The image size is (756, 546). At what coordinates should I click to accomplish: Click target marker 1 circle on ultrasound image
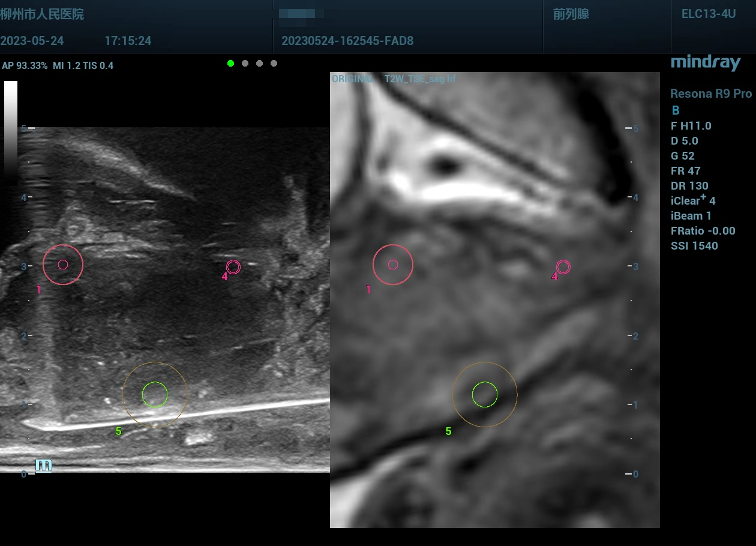click(63, 265)
